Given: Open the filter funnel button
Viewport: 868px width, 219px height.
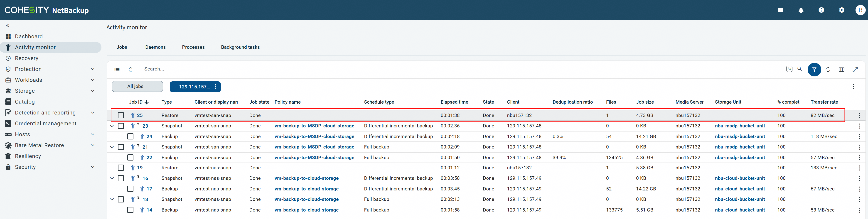Looking at the screenshot, I should click(x=814, y=70).
